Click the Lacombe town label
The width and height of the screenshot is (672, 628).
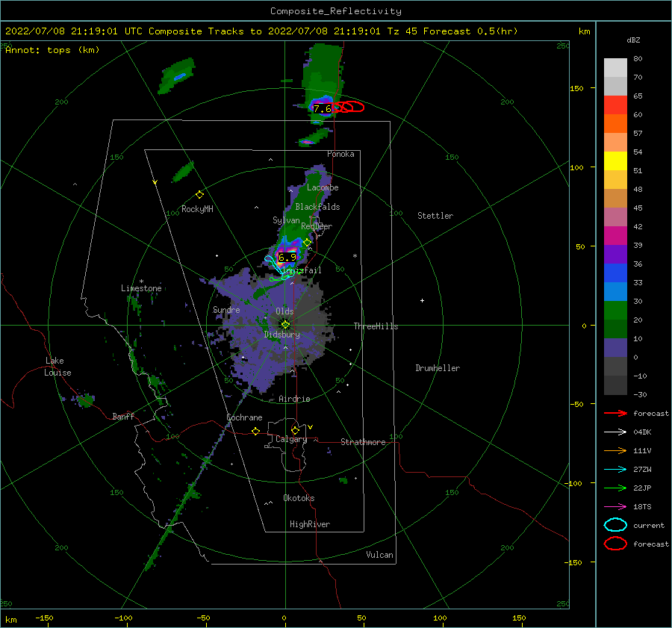pos(323,187)
